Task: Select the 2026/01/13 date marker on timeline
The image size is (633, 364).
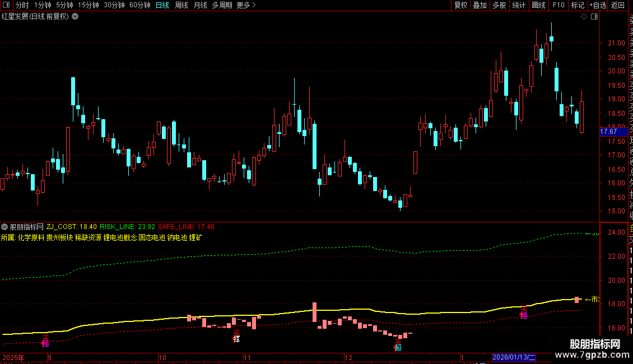Action: [x=514, y=357]
